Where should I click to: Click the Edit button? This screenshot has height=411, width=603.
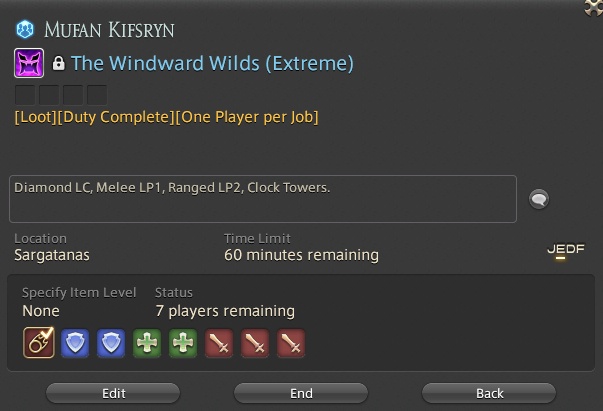[113, 393]
